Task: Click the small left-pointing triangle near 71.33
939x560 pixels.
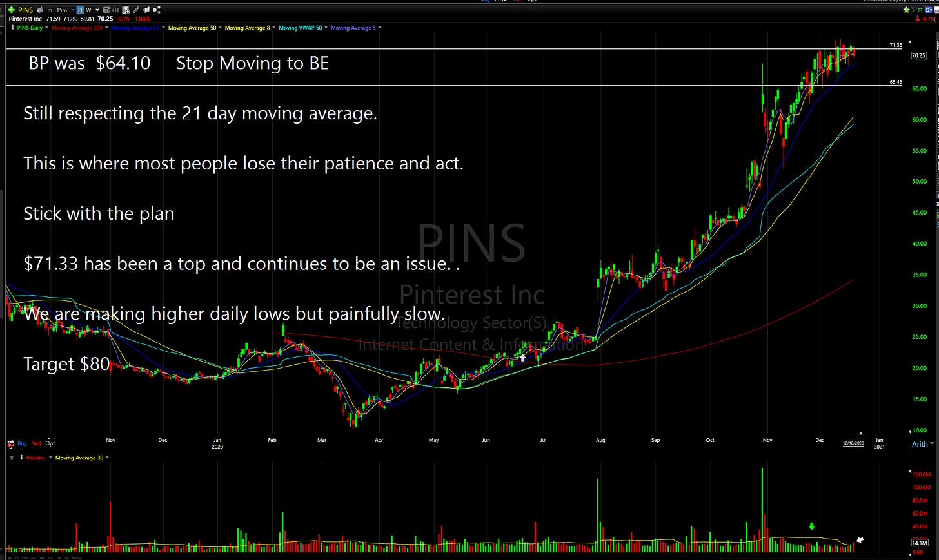Action: click(x=910, y=42)
